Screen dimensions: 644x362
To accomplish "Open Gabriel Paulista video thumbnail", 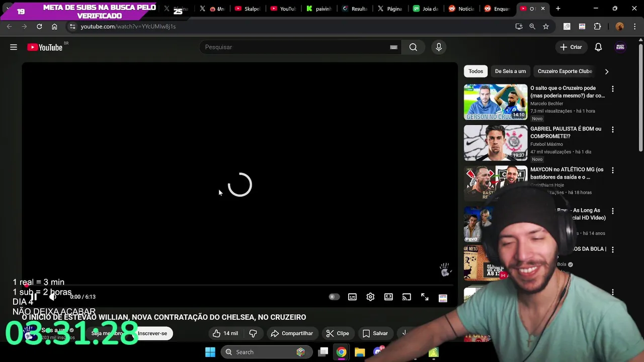I will [496, 143].
